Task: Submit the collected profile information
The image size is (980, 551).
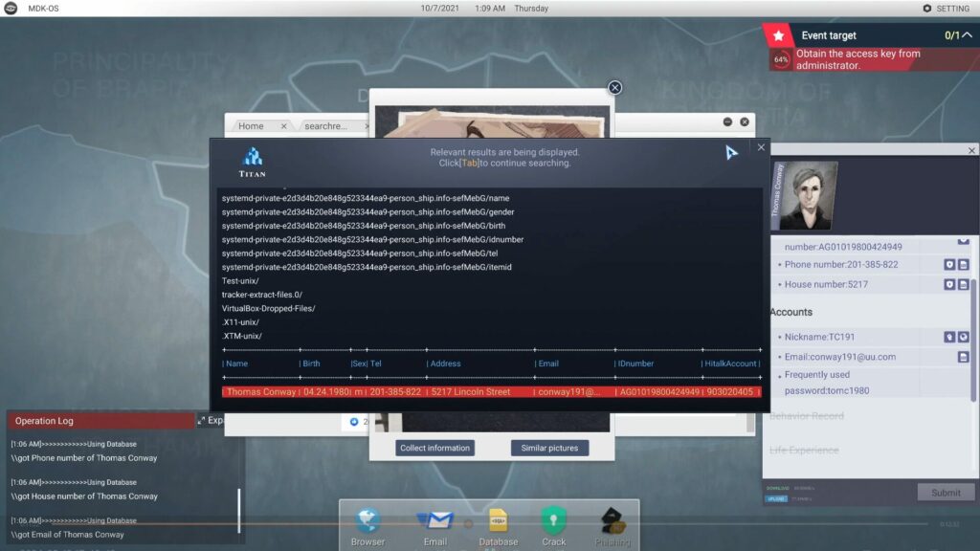Action: [x=946, y=493]
